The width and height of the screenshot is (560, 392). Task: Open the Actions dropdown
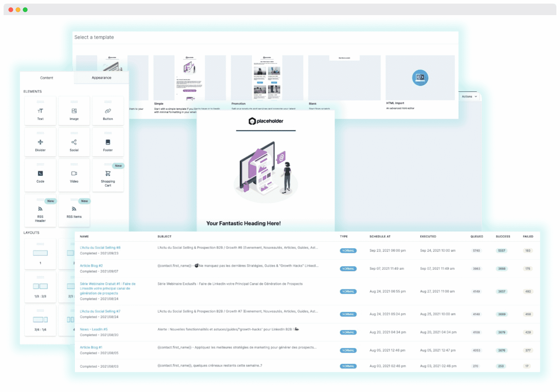469,96
